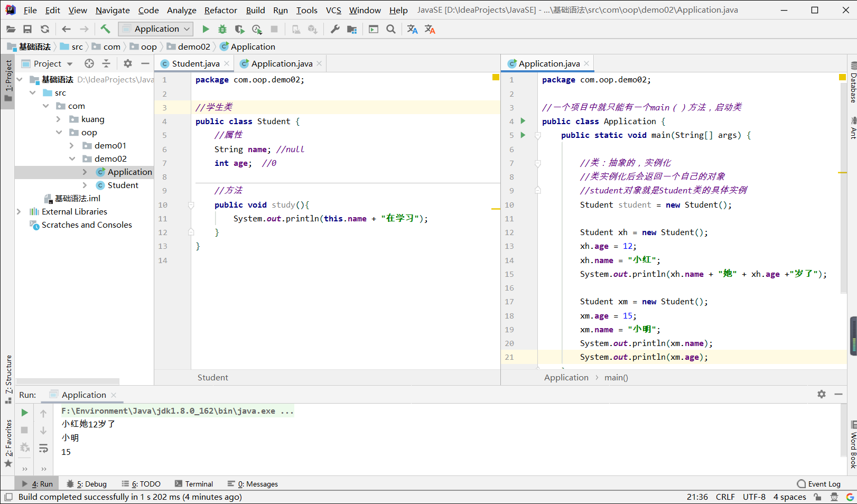Viewport: 857px width, 504px height.
Task: Open settings via the toolbar wrench icon
Action: point(334,29)
